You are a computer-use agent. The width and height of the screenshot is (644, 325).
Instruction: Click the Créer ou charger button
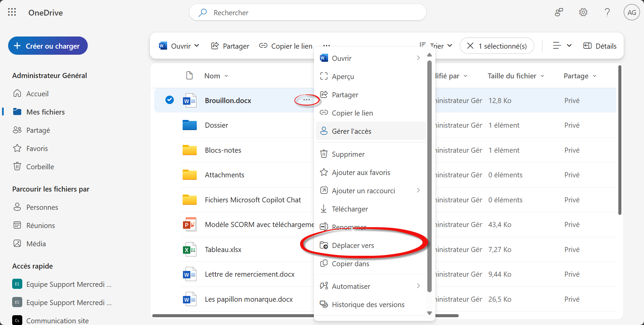point(48,46)
